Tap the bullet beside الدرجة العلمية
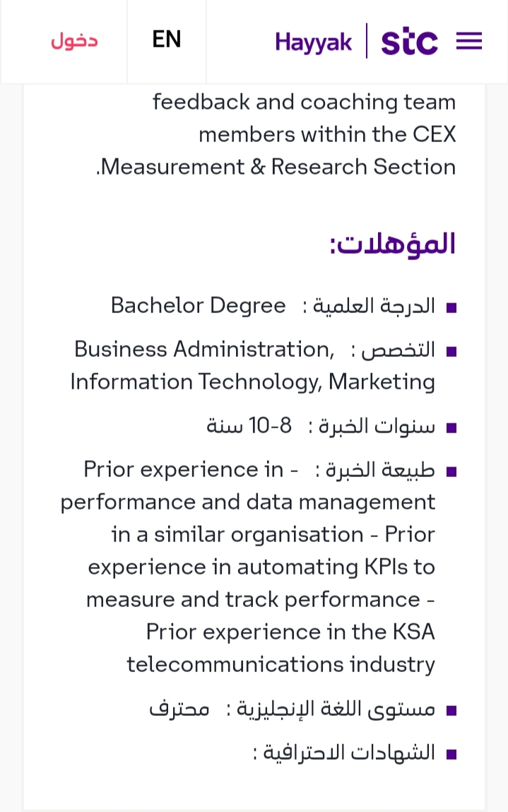The image size is (508, 812). (x=451, y=308)
